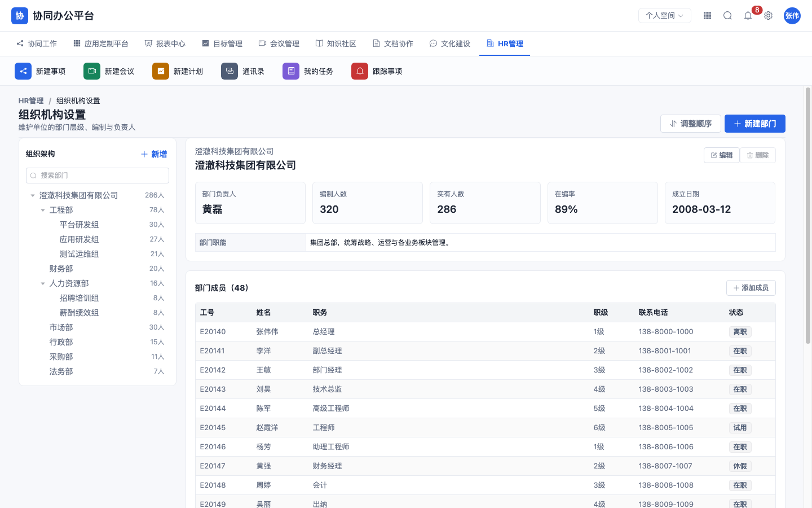The width and height of the screenshot is (812, 508).
Task: Click employee ID E20143
Action: 213,389
